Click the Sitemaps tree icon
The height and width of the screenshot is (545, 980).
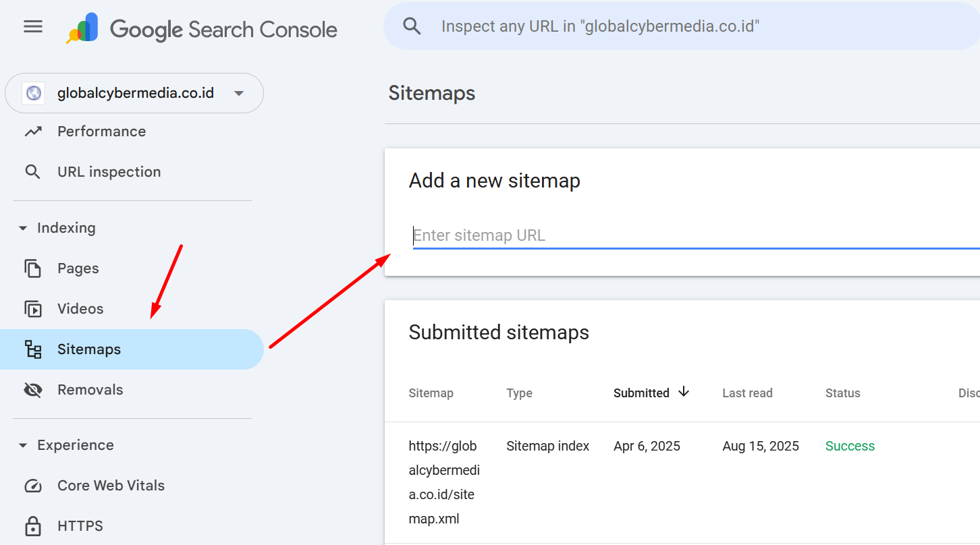(x=33, y=349)
